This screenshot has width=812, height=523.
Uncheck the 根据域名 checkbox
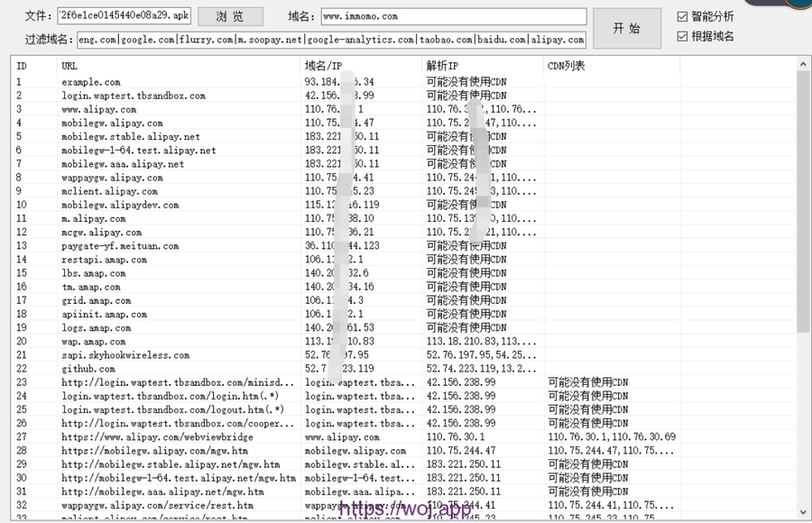pyautogui.click(x=683, y=37)
